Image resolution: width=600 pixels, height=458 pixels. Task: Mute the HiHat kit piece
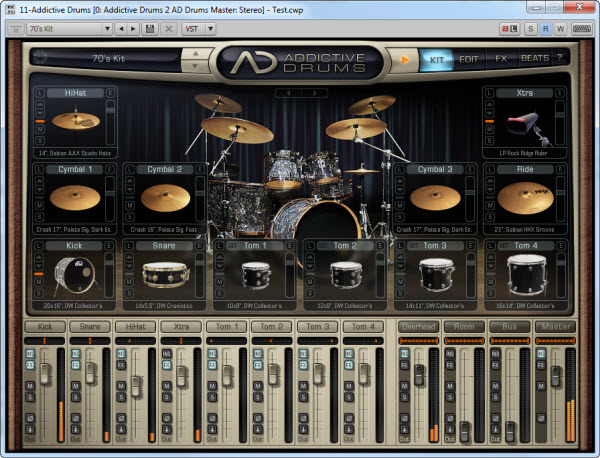pos(40,129)
